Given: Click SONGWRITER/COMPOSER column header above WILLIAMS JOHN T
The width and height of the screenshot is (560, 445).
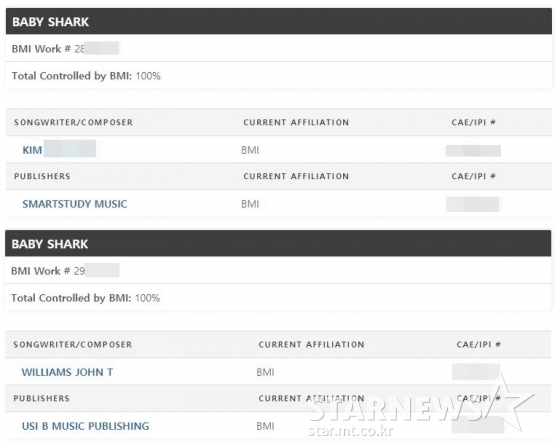Looking at the screenshot, I should [72, 344].
